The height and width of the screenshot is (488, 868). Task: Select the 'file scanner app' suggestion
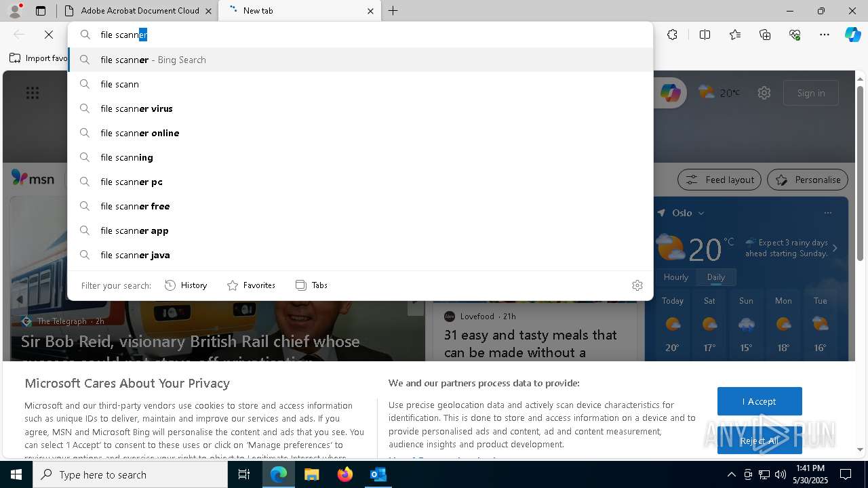pos(361,230)
